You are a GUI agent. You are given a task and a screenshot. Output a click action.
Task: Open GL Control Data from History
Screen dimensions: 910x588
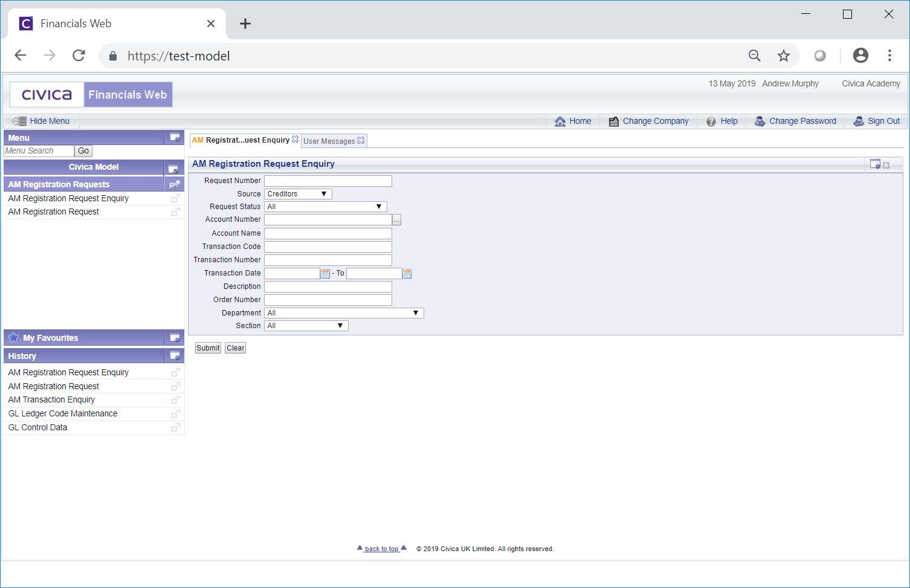click(37, 427)
